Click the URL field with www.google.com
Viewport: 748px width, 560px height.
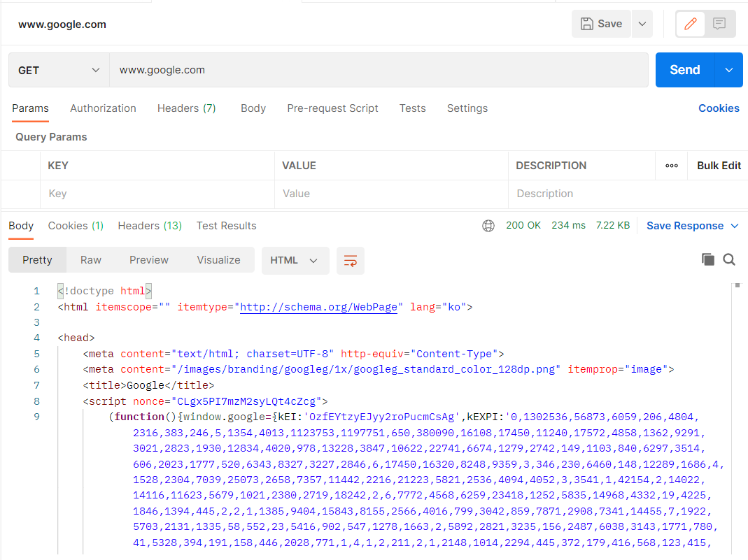pyautogui.click(x=379, y=70)
